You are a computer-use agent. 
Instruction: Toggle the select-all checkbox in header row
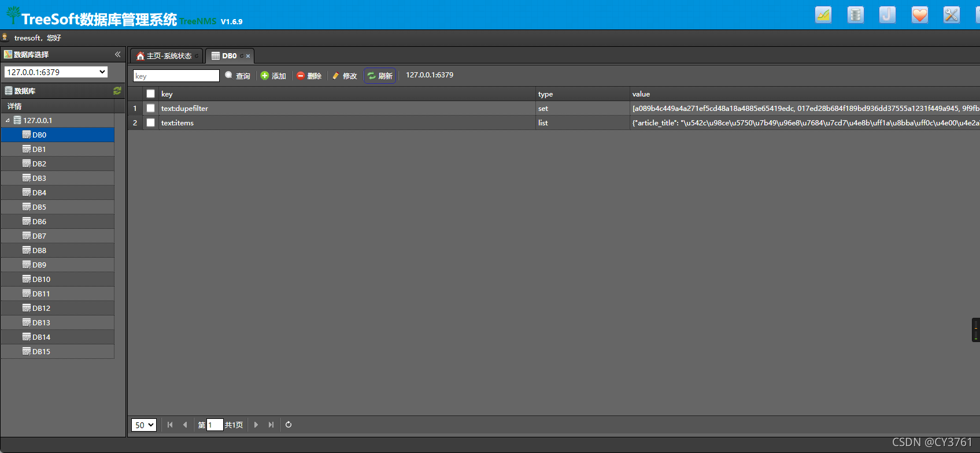[x=150, y=94]
